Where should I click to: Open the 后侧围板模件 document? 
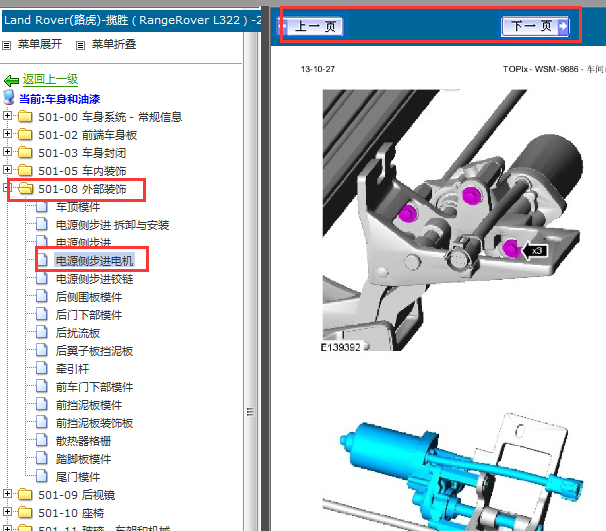(89, 297)
